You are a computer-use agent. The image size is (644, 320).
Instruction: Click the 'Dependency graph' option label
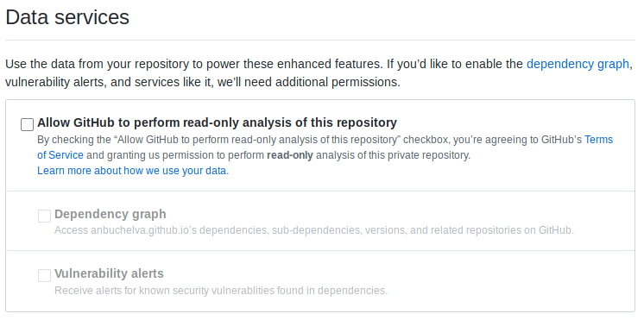[110, 214]
